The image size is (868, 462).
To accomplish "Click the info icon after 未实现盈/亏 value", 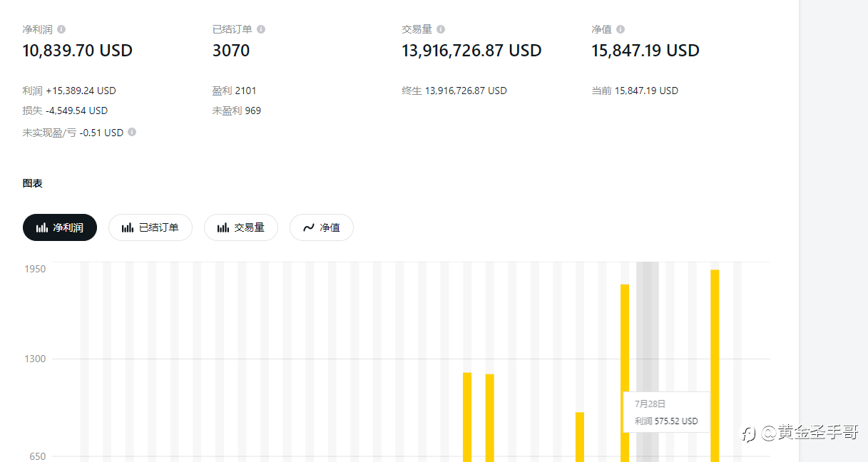I will (x=132, y=132).
